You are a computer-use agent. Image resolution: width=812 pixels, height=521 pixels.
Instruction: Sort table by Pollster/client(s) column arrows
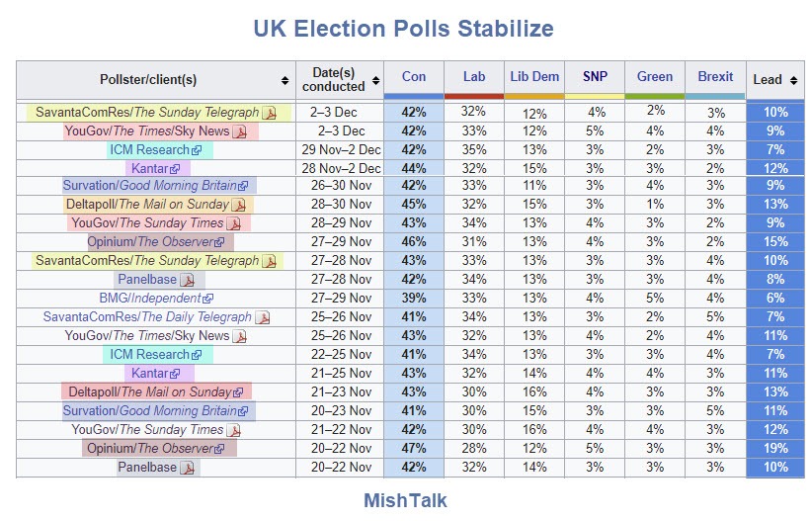[x=285, y=80]
